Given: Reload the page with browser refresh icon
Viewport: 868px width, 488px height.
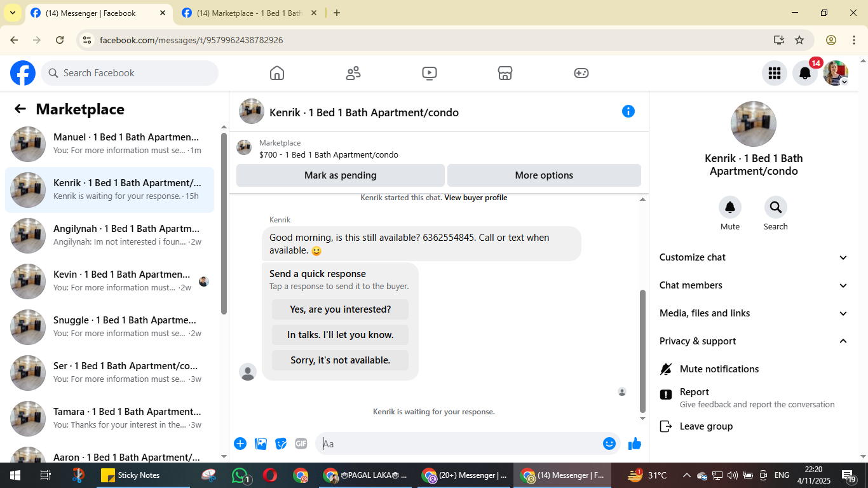Looking at the screenshot, I should tap(60, 40).
